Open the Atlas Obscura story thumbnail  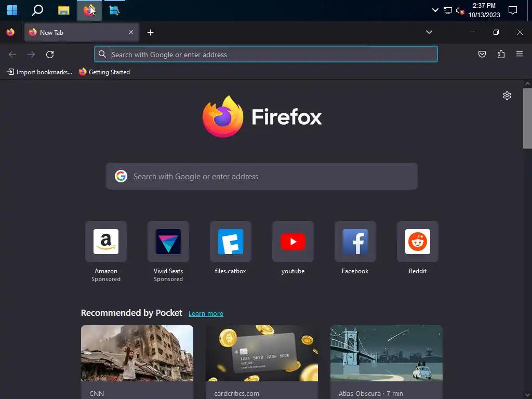click(387, 353)
